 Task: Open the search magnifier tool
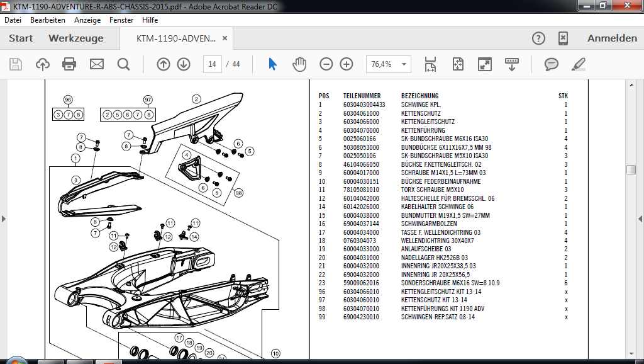point(123,64)
